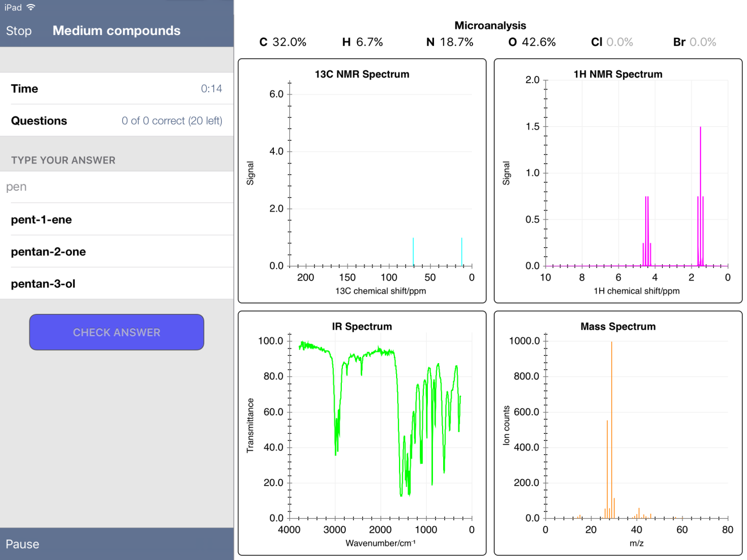Open the 13C NMR Spectrum chart
Viewport: 747px width, 560px height.
click(362, 181)
